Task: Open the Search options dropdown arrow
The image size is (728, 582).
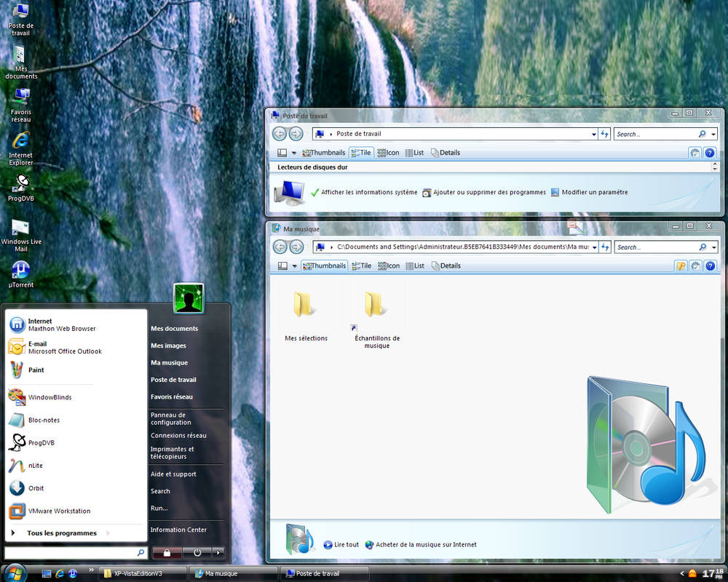Action: pos(713,247)
